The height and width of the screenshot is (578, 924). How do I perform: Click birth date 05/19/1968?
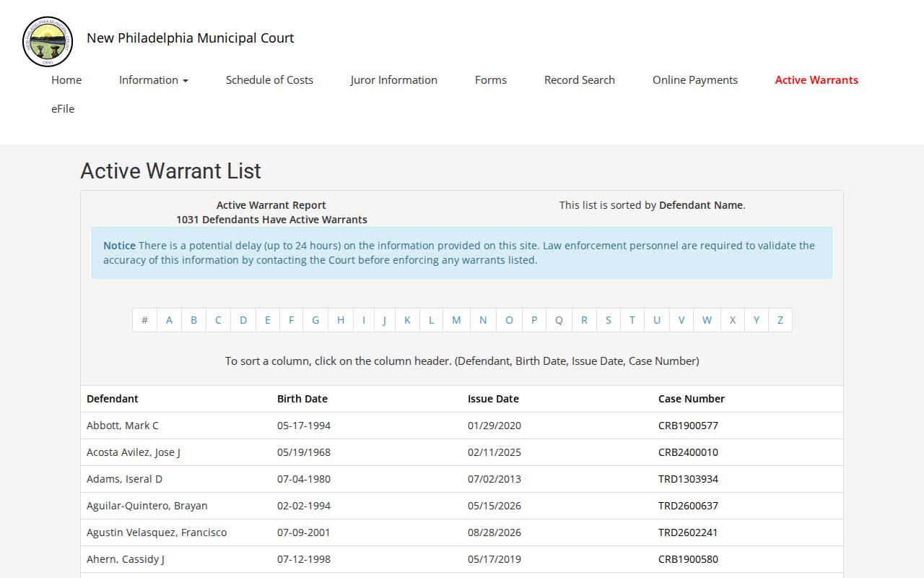pyautogui.click(x=304, y=452)
